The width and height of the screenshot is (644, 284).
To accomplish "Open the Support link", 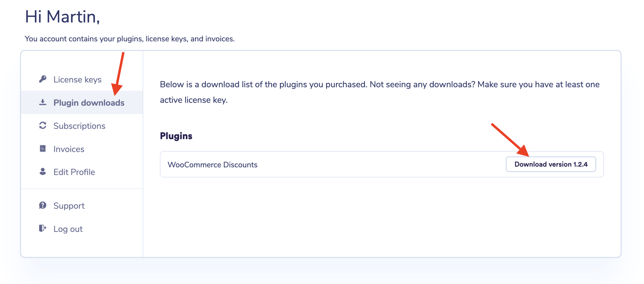I will coord(69,206).
